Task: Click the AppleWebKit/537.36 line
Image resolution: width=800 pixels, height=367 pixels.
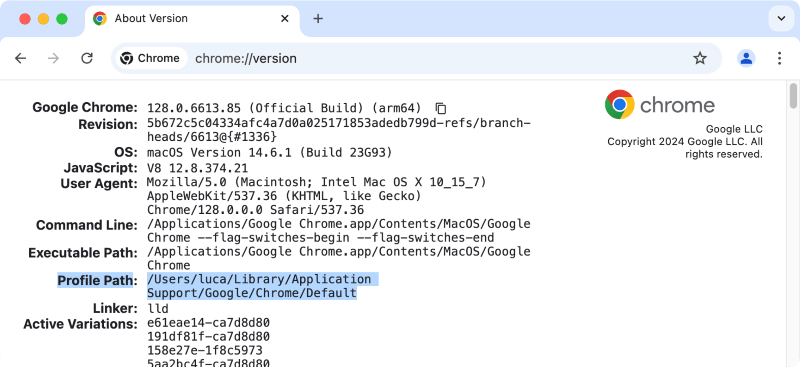Action: tap(284, 196)
